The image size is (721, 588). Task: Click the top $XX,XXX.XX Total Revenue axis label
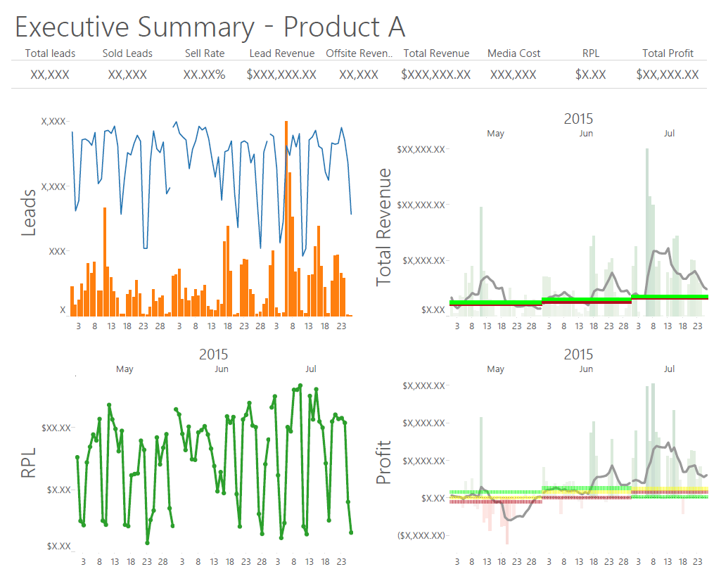pos(421,149)
